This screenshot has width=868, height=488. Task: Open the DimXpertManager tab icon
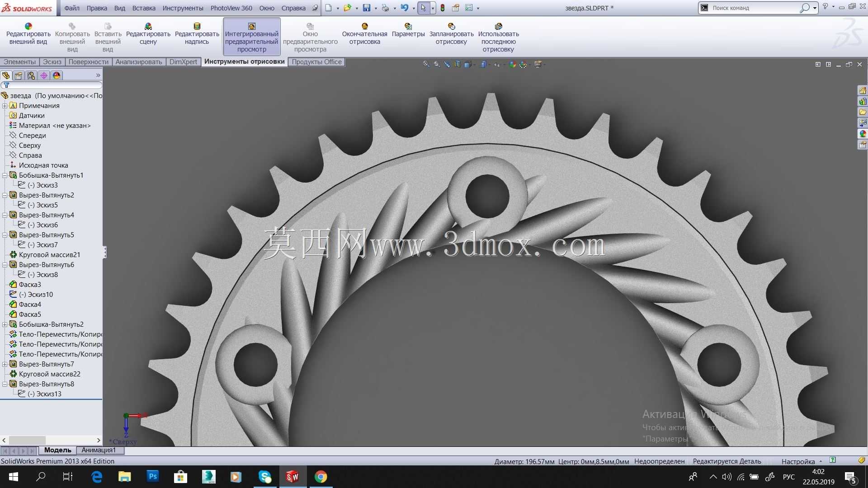click(x=44, y=75)
